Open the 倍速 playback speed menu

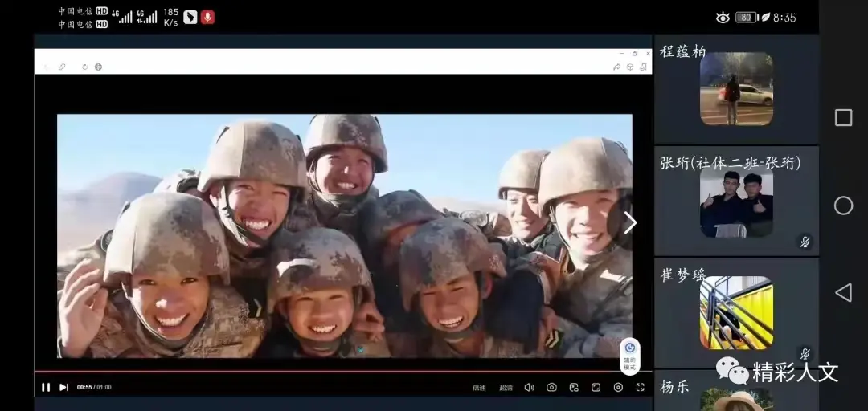479,388
